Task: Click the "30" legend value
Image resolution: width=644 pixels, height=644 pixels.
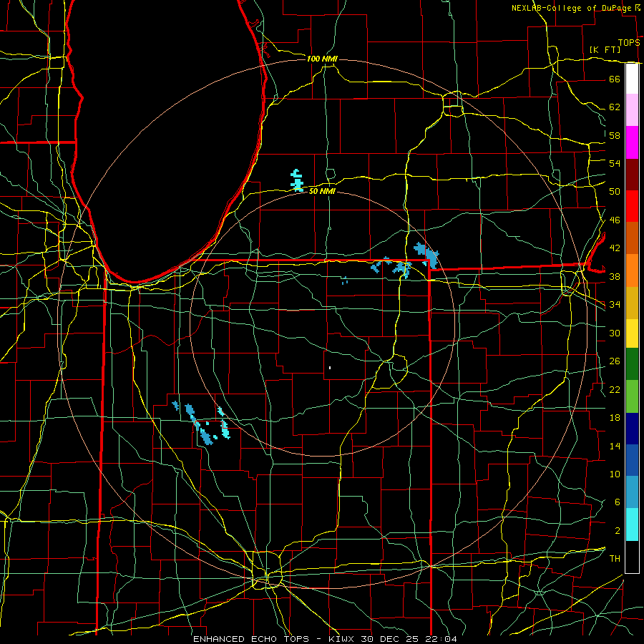Action: [615, 333]
